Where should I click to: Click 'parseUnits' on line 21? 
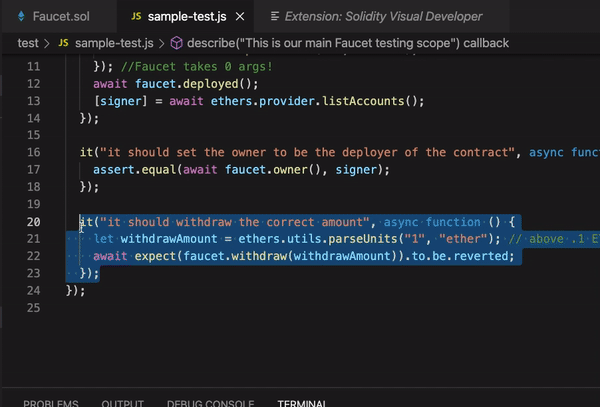click(363, 239)
